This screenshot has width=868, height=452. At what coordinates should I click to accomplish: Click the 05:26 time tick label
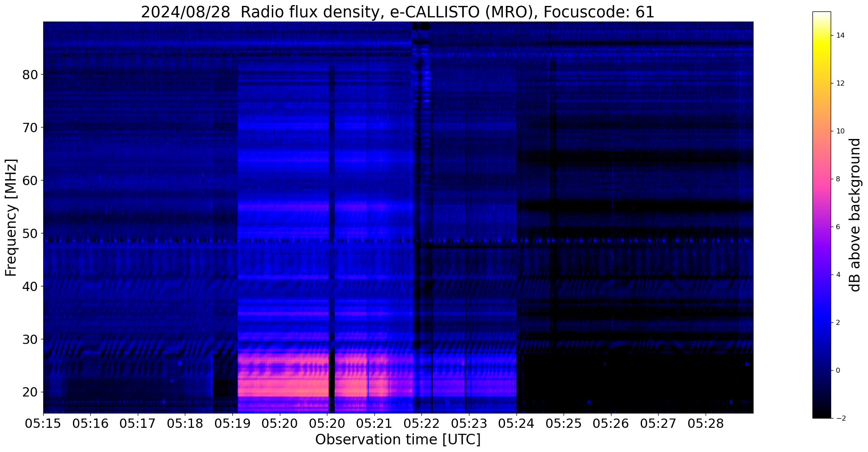coord(611,423)
